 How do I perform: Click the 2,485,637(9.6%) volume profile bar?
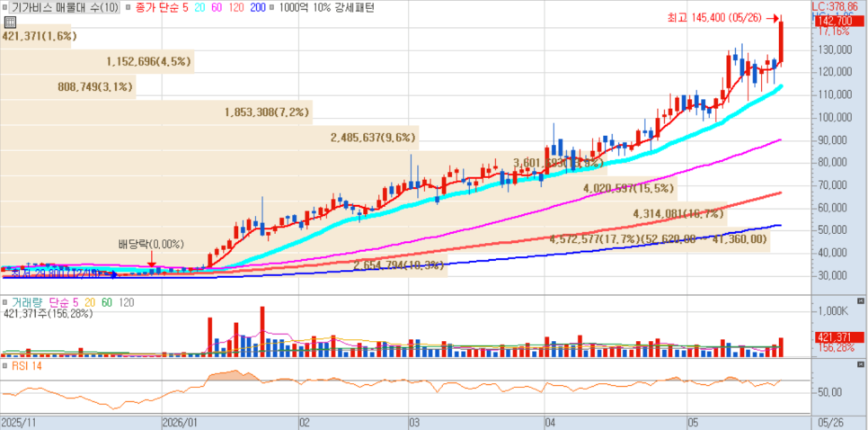[209, 138]
